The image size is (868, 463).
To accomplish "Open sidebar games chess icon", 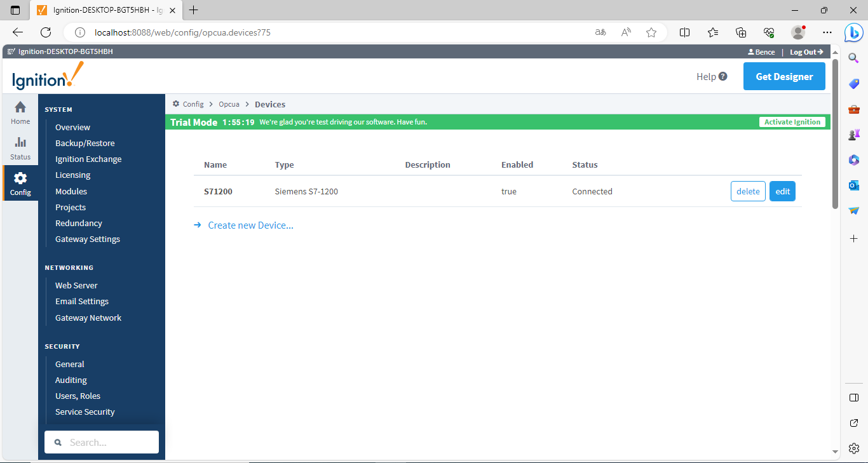I will (854, 135).
